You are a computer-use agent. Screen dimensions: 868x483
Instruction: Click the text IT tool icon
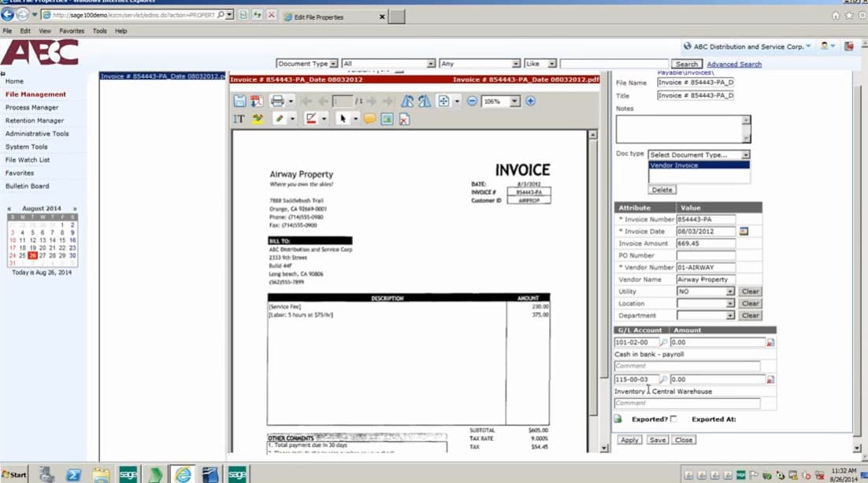(239, 119)
